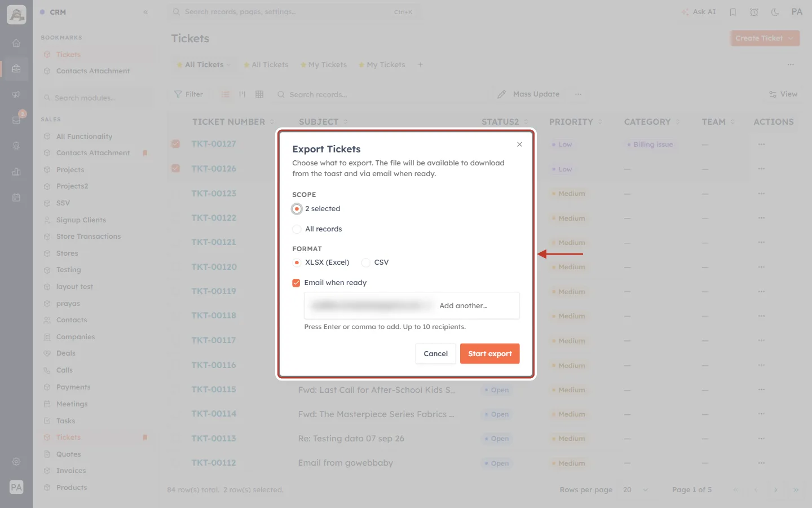The image size is (812, 508).
Task: Collapse the CRM sidebar with the double chevron
Action: pyautogui.click(x=145, y=12)
